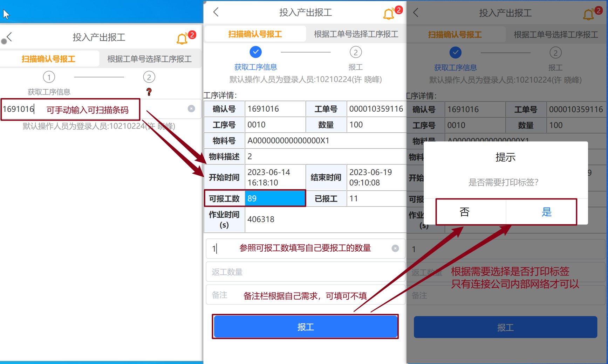Click the red question mark icon

[149, 92]
